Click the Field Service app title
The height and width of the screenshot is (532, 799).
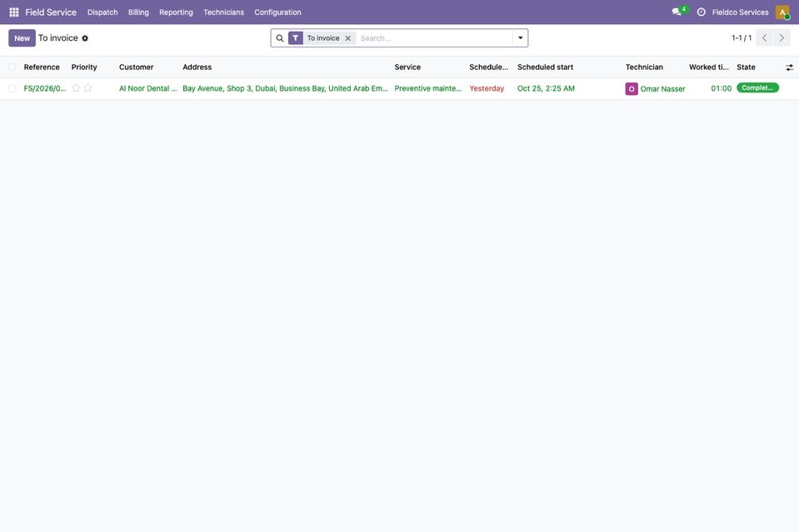point(51,12)
